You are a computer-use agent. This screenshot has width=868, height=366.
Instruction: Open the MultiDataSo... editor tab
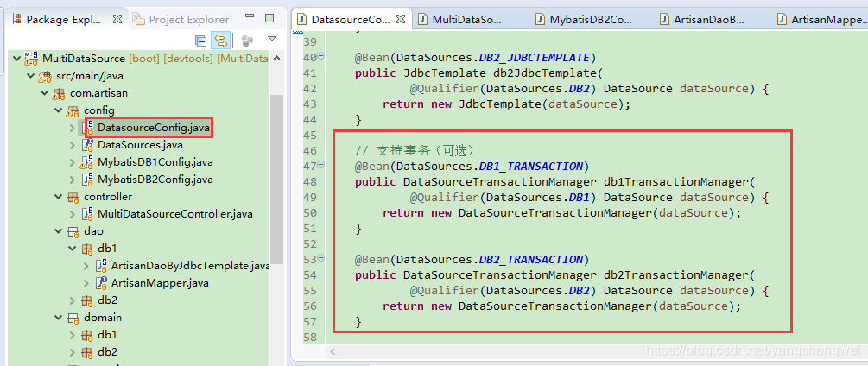466,19
